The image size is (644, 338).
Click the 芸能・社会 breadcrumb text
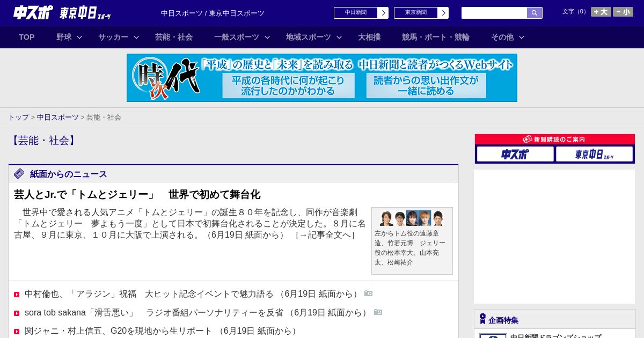pyautogui.click(x=104, y=117)
